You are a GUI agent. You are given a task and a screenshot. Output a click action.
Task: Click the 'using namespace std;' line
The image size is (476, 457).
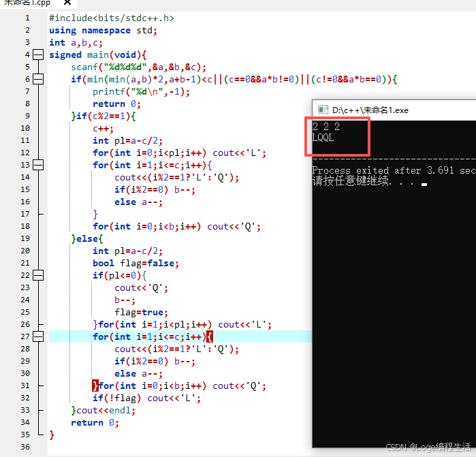tap(103, 31)
